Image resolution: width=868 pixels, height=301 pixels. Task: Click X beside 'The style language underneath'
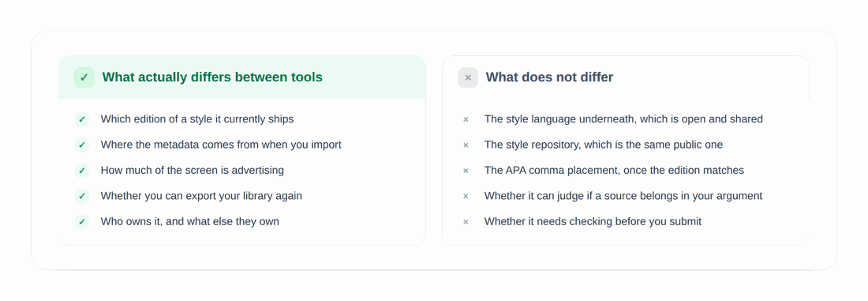[466, 119]
